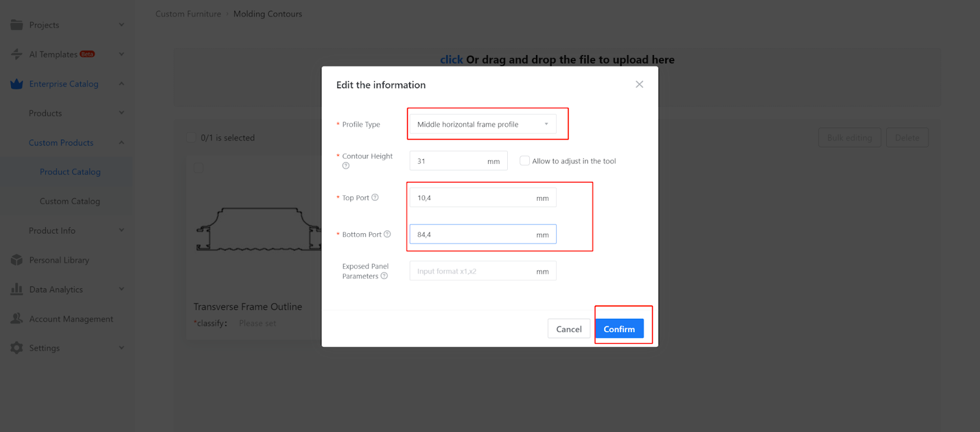
Task: Focus the Exposed Panel Parameters field
Action: pos(483,271)
